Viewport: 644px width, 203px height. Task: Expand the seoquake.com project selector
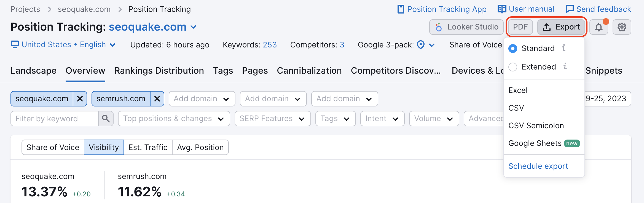pos(153,27)
